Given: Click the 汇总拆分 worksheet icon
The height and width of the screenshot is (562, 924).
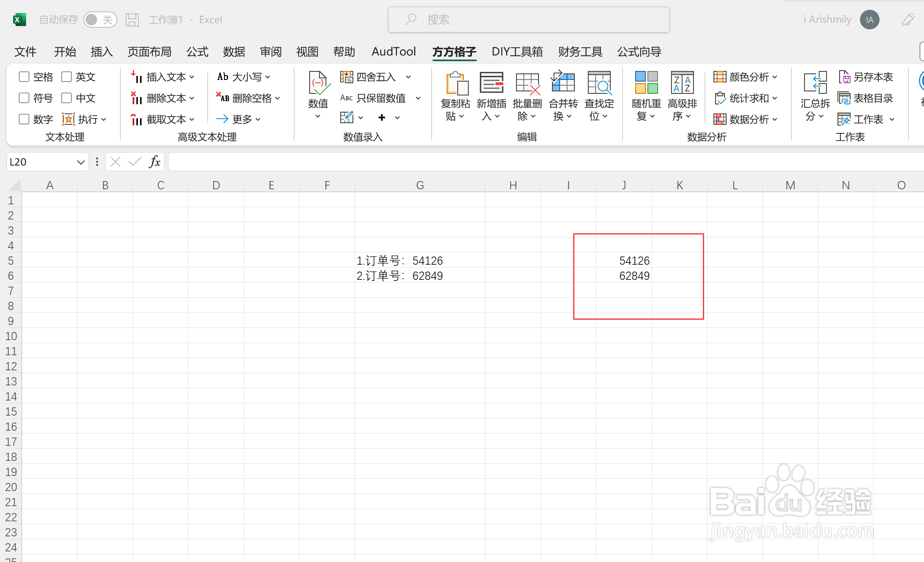Looking at the screenshot, I should [815, 83].
